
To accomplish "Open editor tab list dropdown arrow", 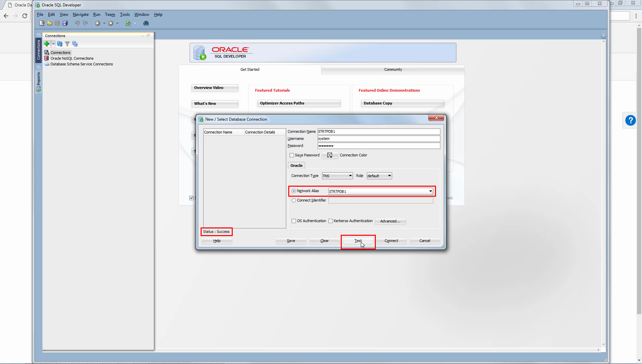I will click(x=603, y=36).
